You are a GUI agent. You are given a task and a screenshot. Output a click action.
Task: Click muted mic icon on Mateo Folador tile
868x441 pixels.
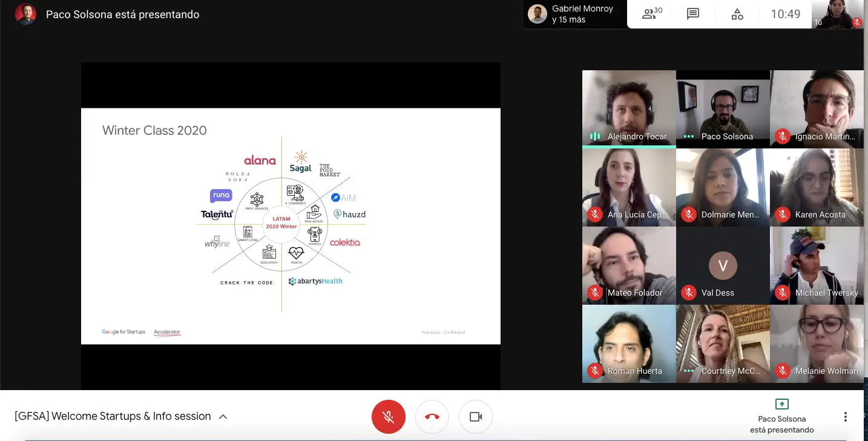coord(595,293)
